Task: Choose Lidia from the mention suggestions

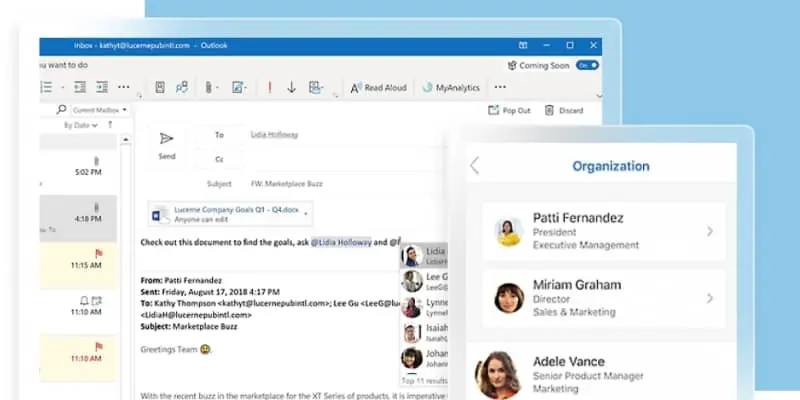Action: (424, 255)
